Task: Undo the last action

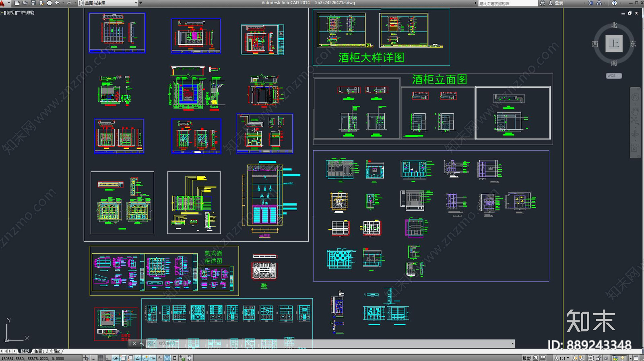Action: pos(58,3)
